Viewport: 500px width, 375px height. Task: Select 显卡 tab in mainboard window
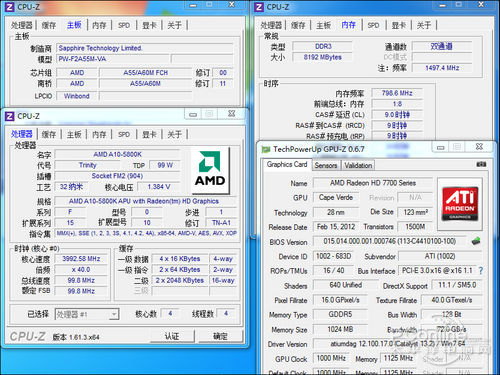(x=149, y=25)
